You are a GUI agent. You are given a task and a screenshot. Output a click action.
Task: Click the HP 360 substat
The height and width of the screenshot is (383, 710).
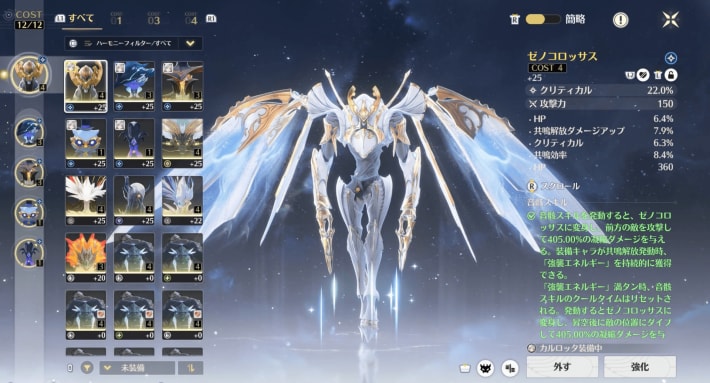point(601,167)
